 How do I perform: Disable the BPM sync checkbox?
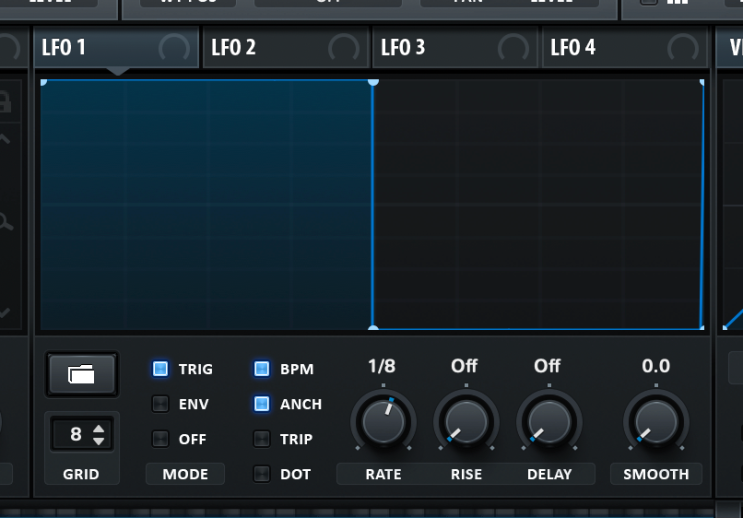point(262,369)
